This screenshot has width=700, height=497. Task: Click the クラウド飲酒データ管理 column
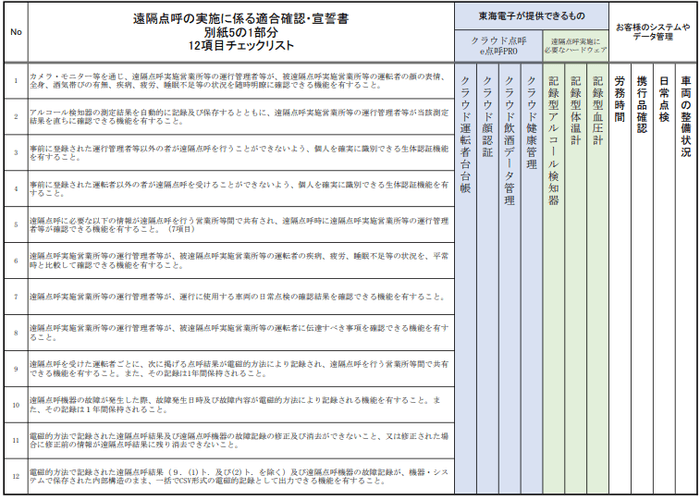(x=509, y=278)
